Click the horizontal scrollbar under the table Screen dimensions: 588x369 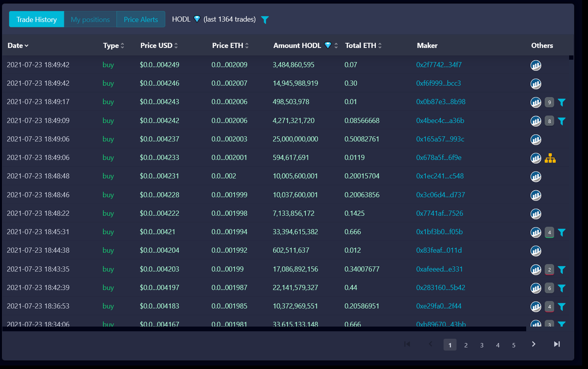point(264,329)
